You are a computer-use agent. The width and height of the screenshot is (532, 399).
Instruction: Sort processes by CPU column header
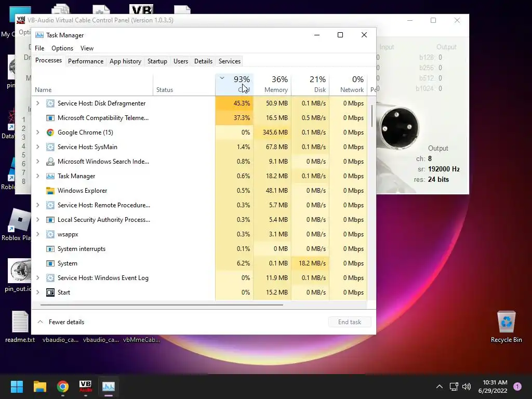coord(234,84)
